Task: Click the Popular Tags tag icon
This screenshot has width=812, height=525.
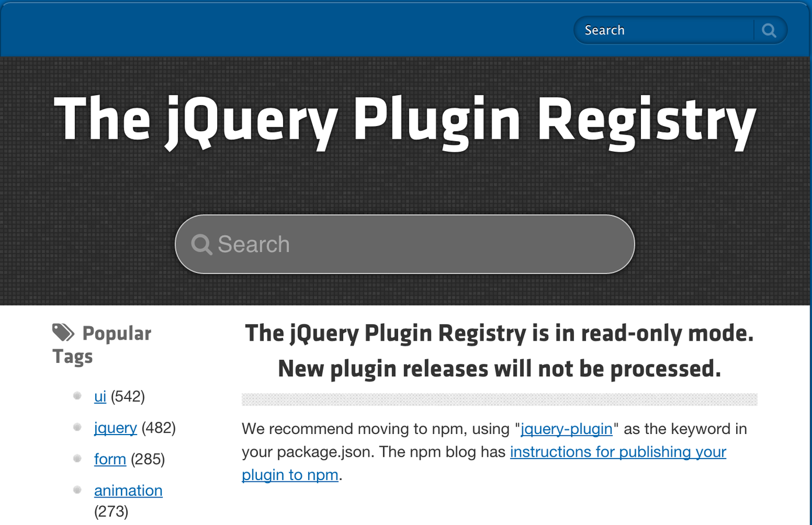Action: [x=63, y=332]
